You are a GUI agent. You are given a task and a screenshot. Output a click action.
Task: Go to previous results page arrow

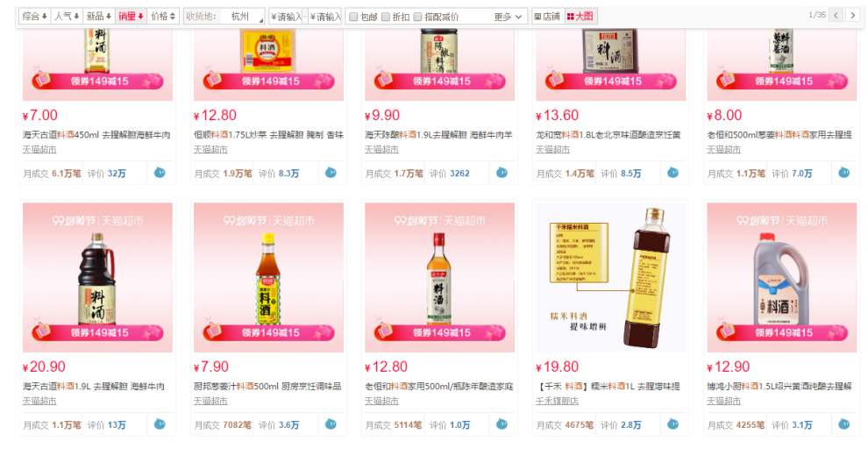(x=836, y=16)
